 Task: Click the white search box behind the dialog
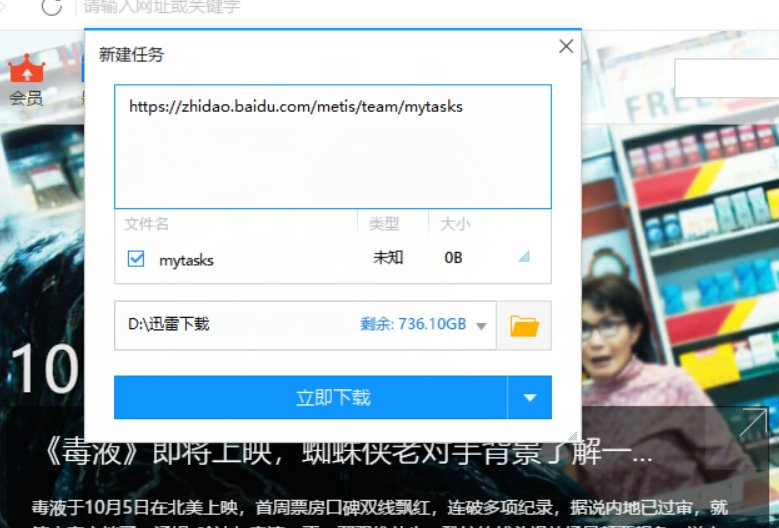click(x=726, y=78)
